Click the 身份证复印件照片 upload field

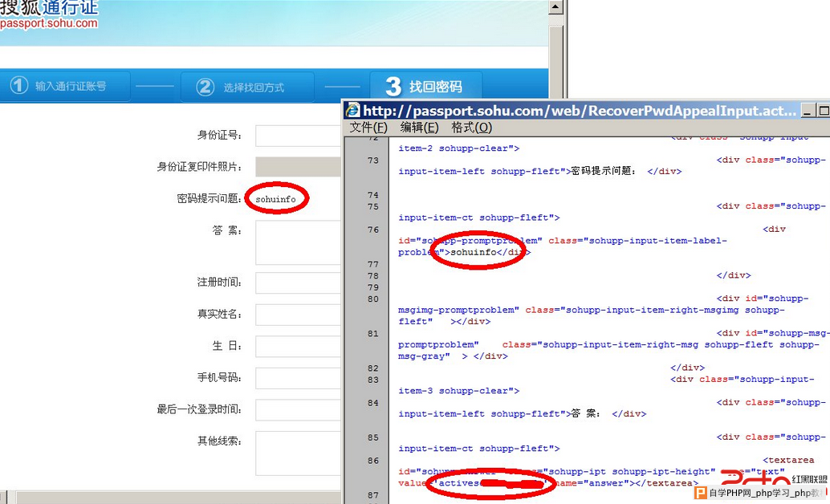[299, 167]
